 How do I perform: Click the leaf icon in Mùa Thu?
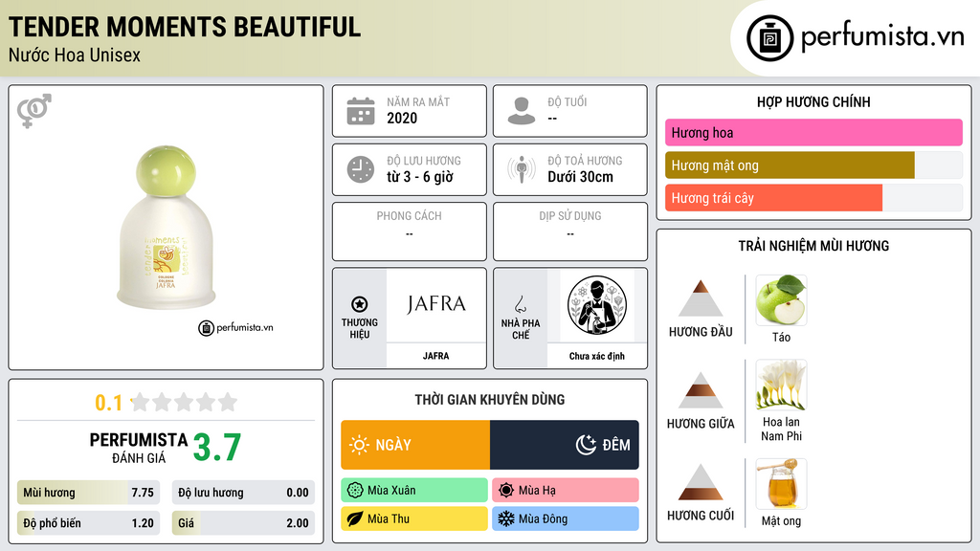tap(355, 518)
